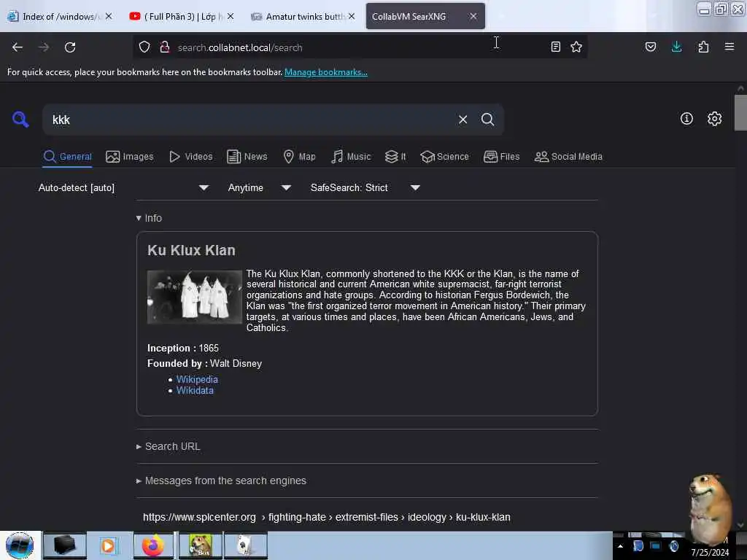Select the It search category
Image resolution: width=747 pixels, height=560 pixels.
point(395,156)
